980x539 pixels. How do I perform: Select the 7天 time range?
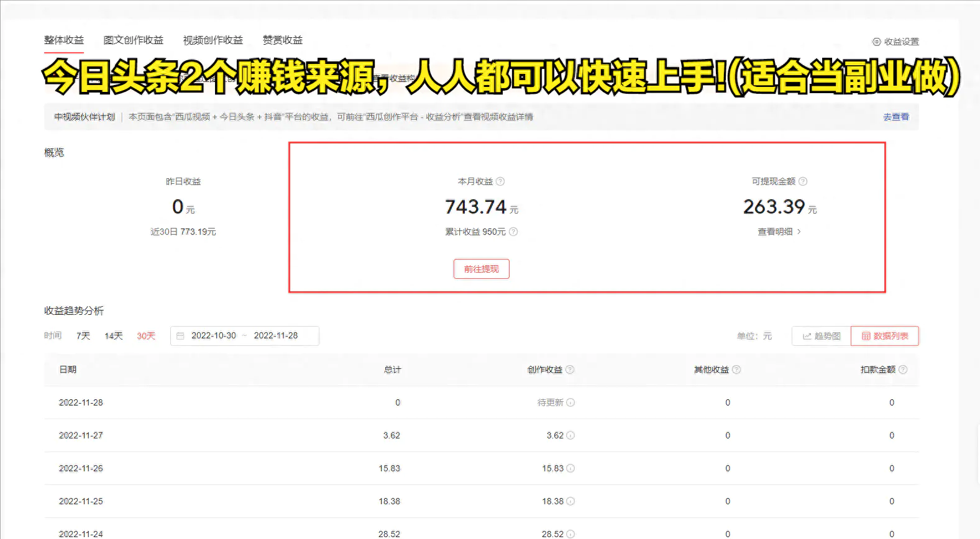83,336
